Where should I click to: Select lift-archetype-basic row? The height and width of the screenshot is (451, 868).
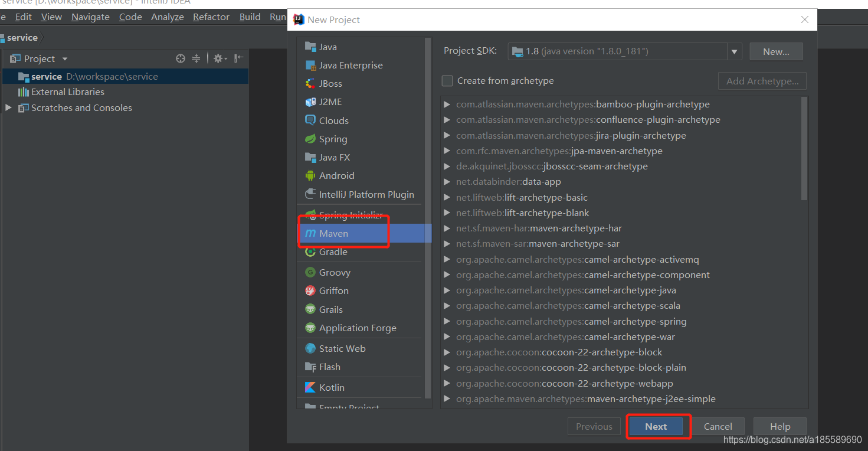621,197
